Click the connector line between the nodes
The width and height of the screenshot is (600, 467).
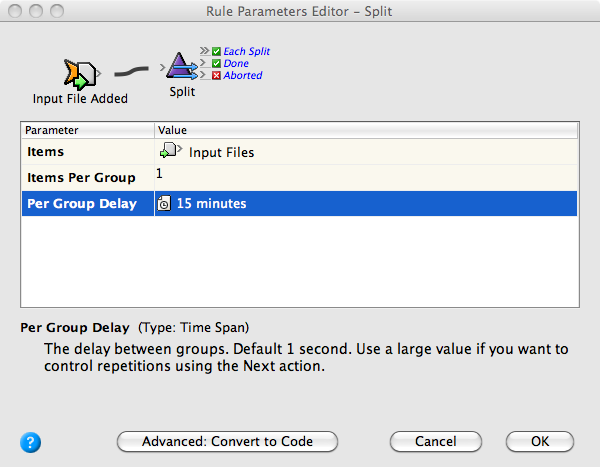tap(134, 72)
